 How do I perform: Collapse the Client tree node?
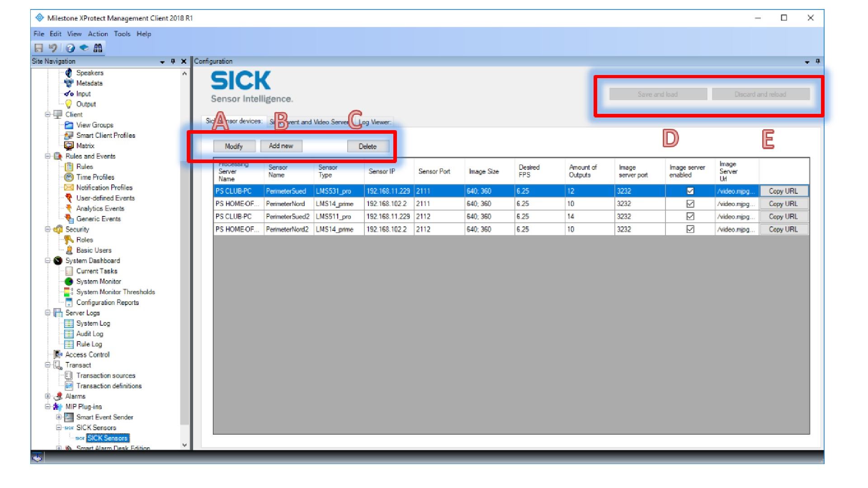click(x=47, y=114)
